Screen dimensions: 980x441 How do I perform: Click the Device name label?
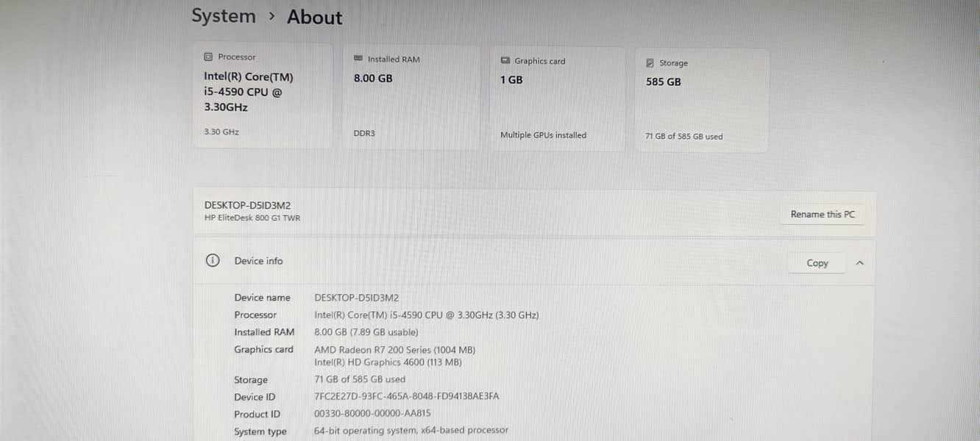[262, 298]
